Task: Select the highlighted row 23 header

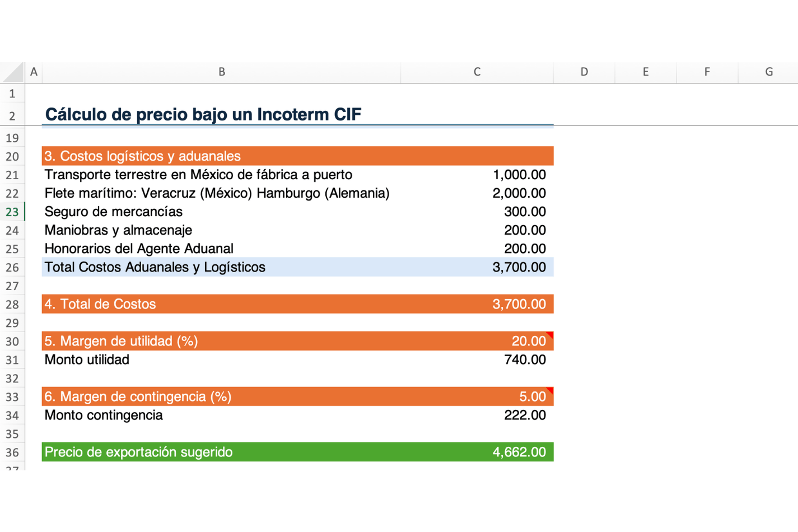Action: pos(12,212)
